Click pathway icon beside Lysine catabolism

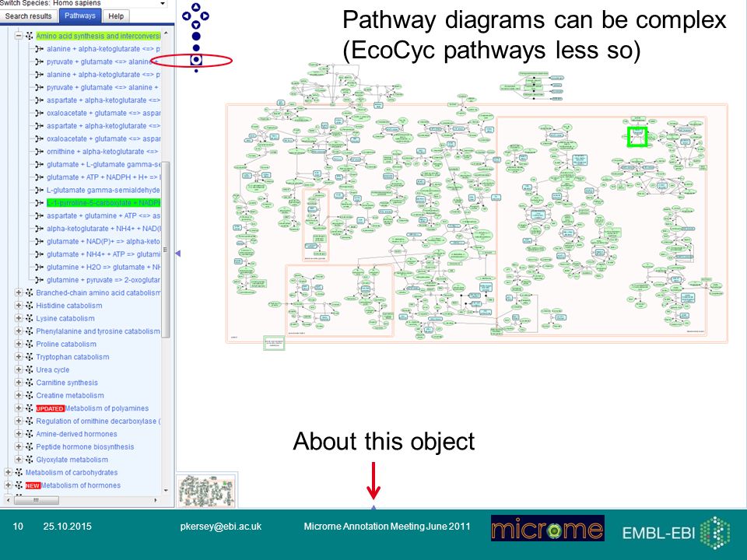tap(29, 318)
